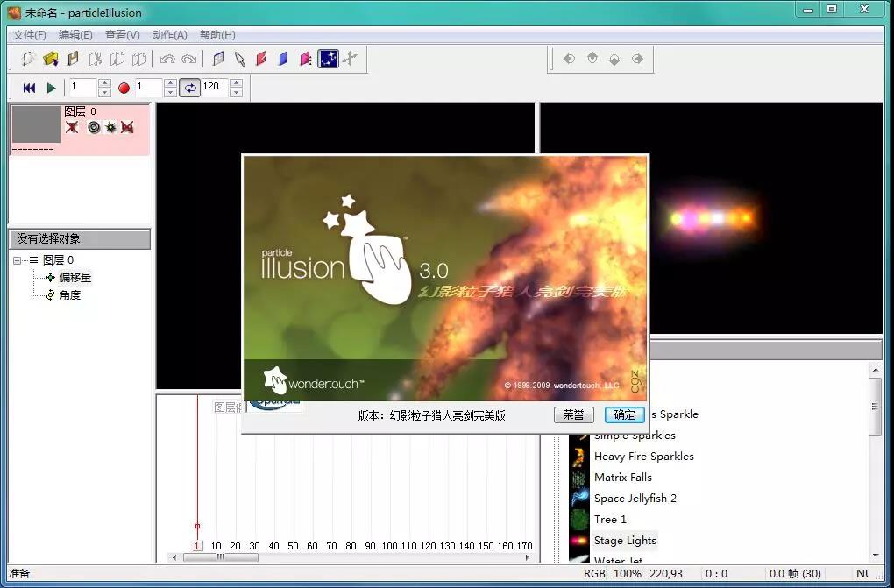This screenshot has width=894, height=588.
Task: Open the 文件(F) menu
Action: click(30, 35)
